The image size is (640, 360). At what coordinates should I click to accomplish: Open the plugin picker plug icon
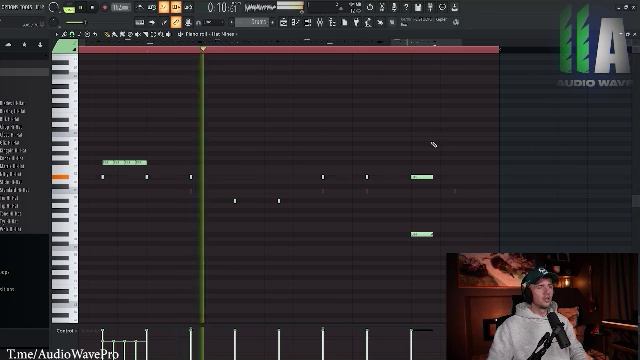coord(356,22)
